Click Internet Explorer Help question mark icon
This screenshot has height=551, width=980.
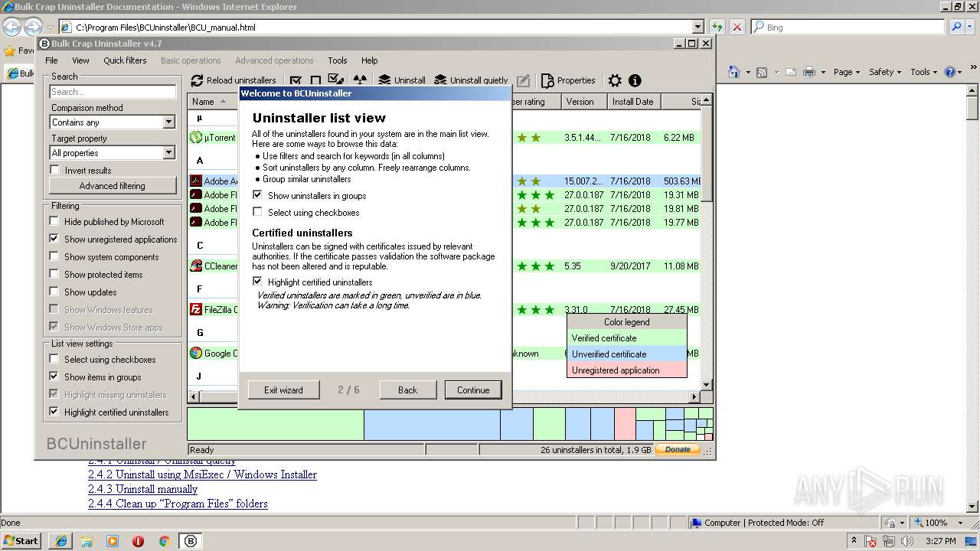click(949, 72)
